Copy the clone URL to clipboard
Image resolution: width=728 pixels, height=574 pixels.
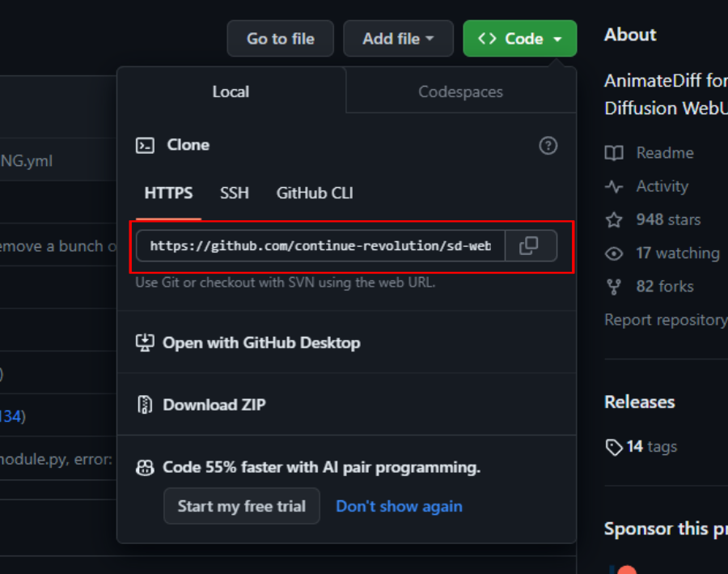coord(530,245)
